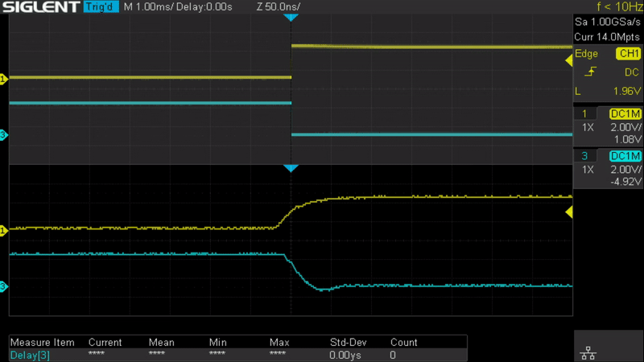
Task: Open channel 1 DC1M coupling setting
Action: (625, 113)
